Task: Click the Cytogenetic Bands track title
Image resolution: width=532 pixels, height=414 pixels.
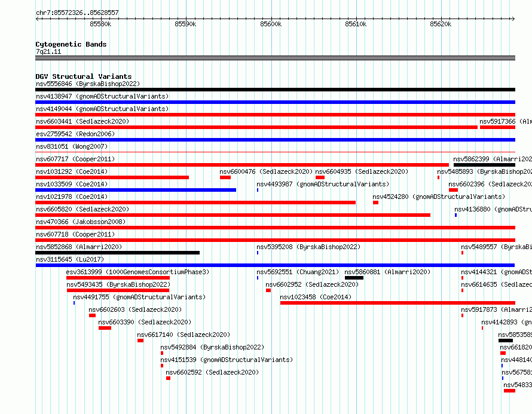Action: pyautogui.click(x=71, y=44)
